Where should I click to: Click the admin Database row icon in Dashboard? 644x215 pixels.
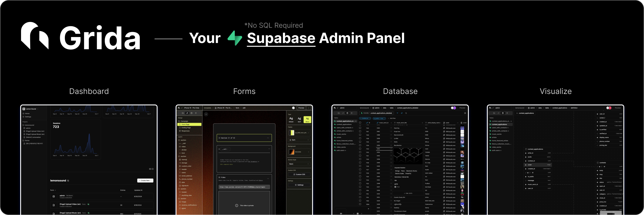point(54,197)
